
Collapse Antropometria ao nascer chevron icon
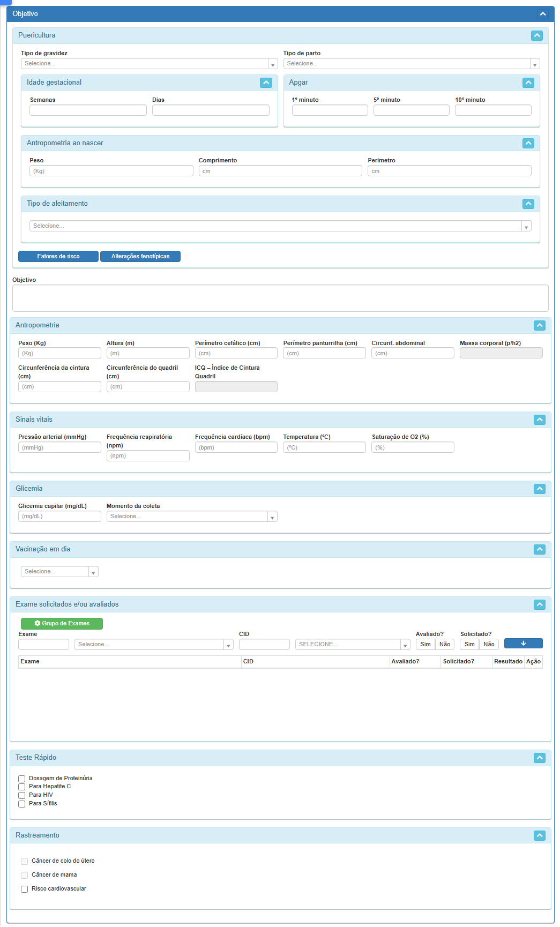tap(528, 143)
